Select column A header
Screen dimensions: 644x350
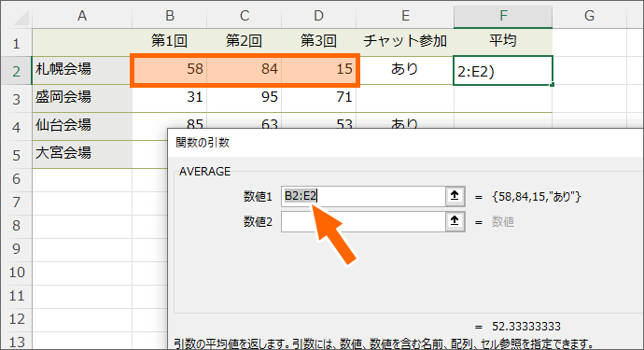[82, 17]
